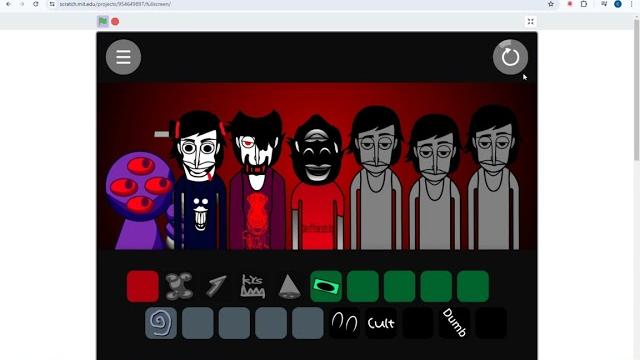640x360 pixels.
Task: Open the browser profile avatar
Action: tap(618, 4)
